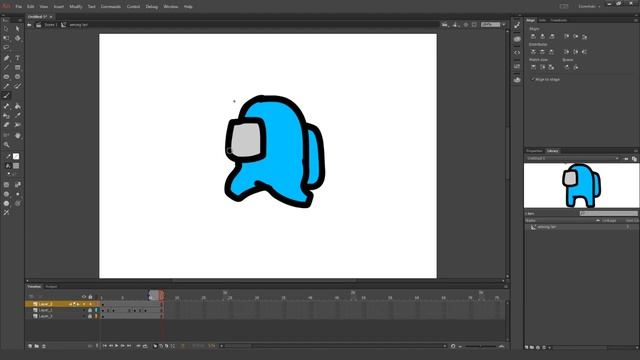The image size is (640, 360).
Task: Open the Timeline panel options menu
Action: 505,287
